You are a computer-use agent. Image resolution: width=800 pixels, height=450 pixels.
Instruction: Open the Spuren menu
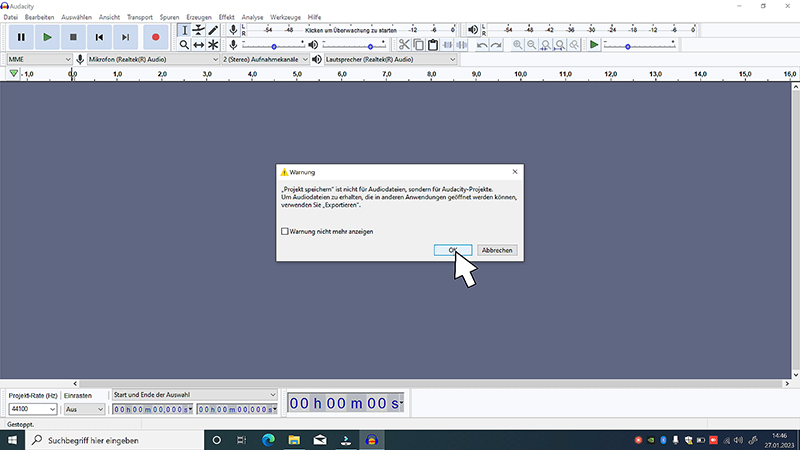pyautogui.click(x=169, y=17)
